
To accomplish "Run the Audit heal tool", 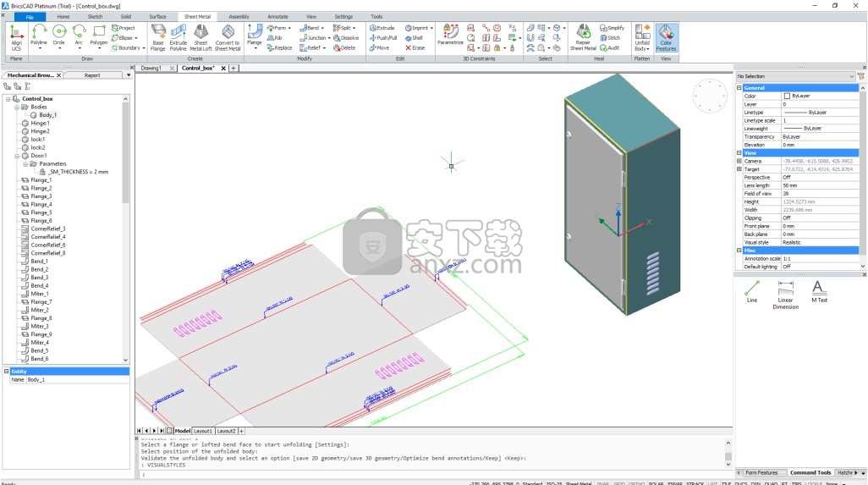I will [610, 47].
